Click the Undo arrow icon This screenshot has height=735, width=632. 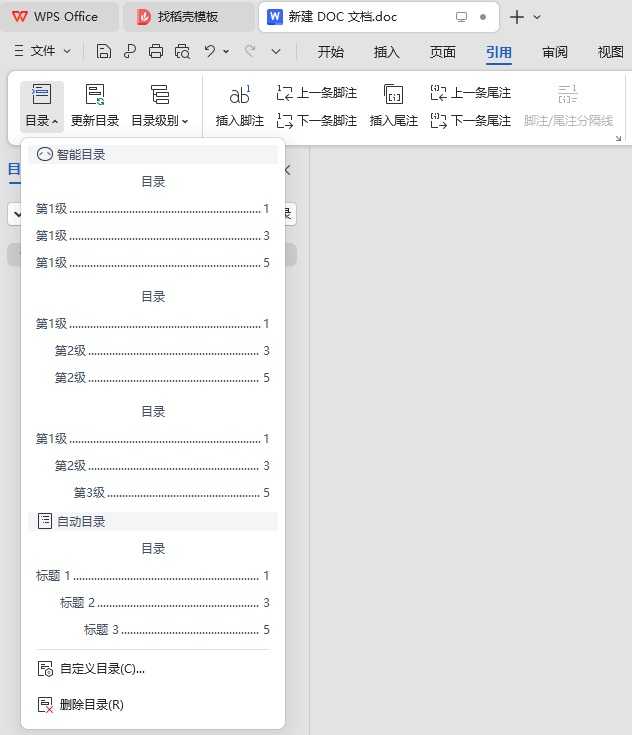coord(209,51)
